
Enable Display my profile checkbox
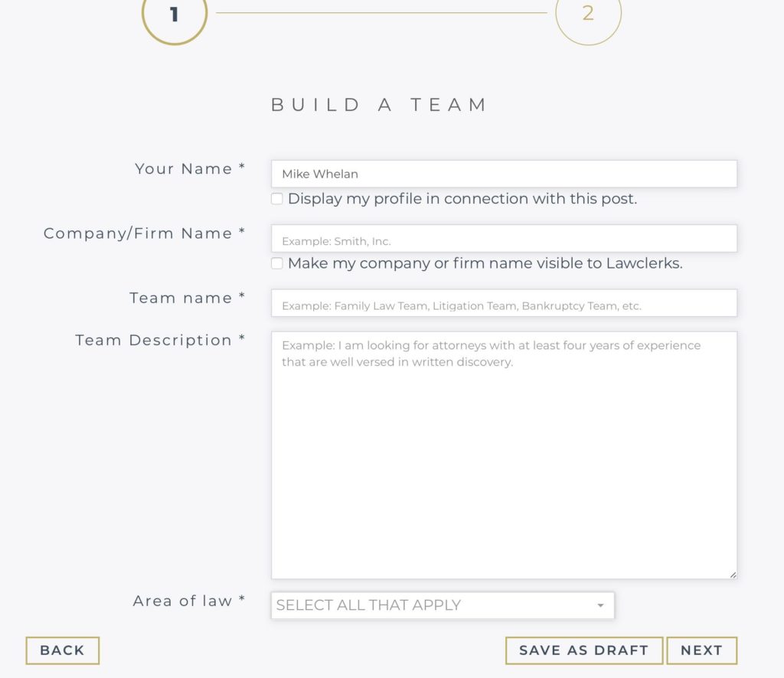[277, 199]
